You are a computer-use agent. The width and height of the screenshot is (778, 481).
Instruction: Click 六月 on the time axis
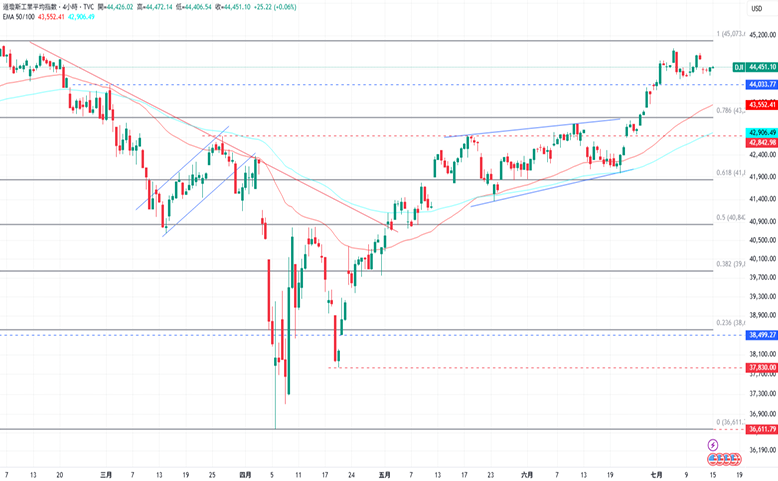point(527,475)
